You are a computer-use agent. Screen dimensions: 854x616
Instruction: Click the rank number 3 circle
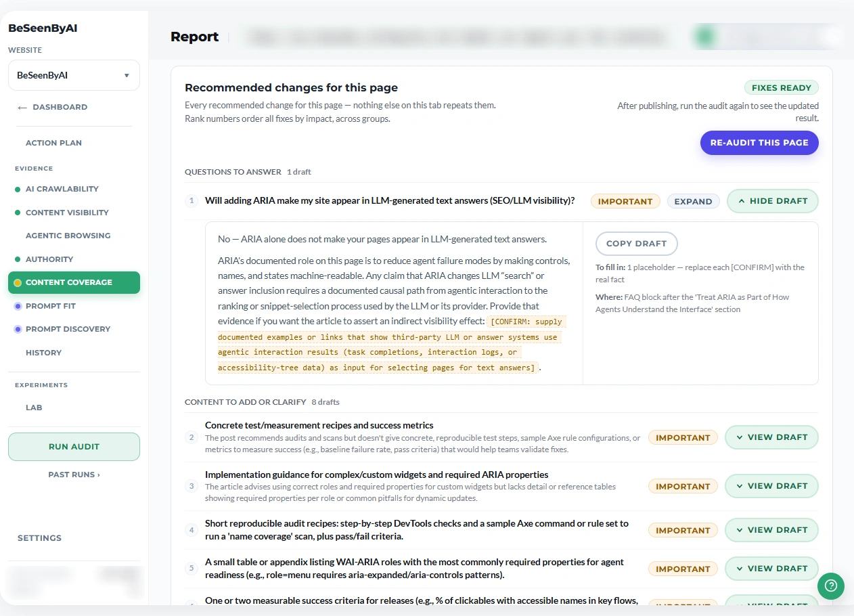point(192,486)
